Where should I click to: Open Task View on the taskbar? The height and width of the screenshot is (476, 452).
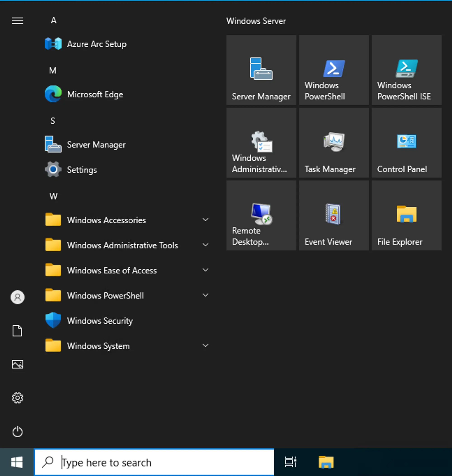pos(291,462)
